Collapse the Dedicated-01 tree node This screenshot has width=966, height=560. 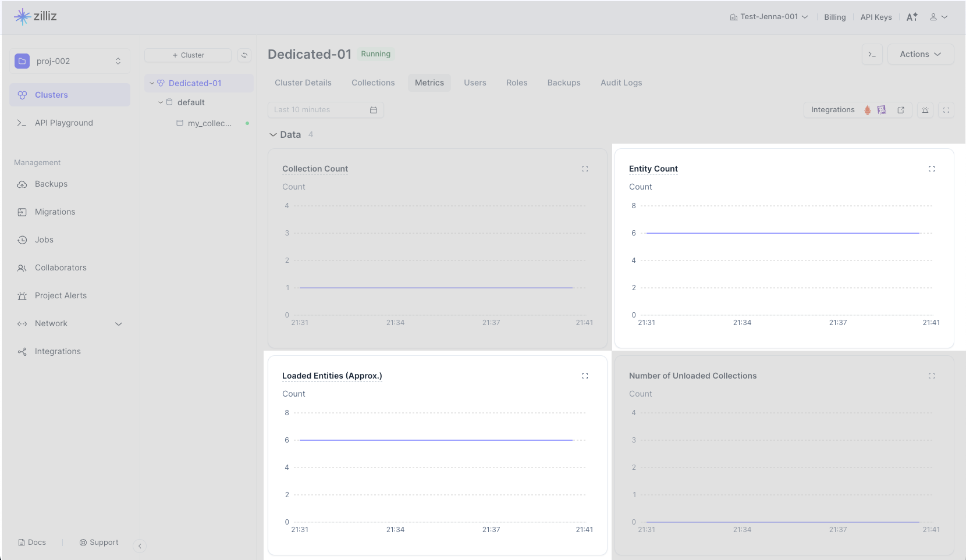(x=152, y=83)
